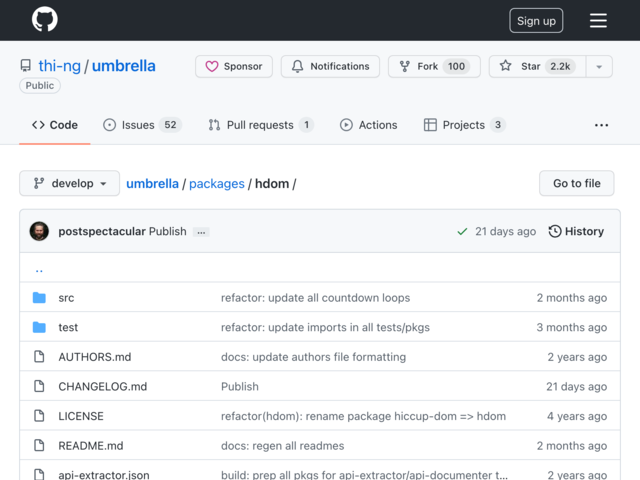Open commit 'refactor(hdom): rename package hiccup-dom'

point(363,416)
